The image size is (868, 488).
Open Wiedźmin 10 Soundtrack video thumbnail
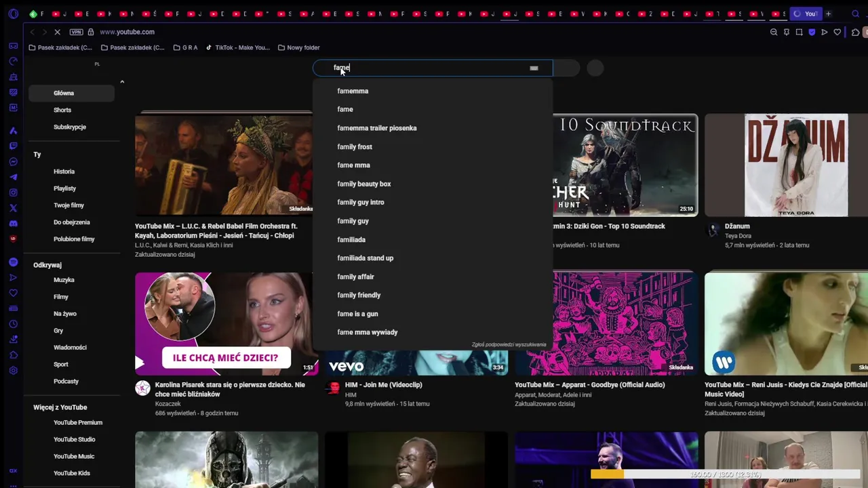click(625, 165)
